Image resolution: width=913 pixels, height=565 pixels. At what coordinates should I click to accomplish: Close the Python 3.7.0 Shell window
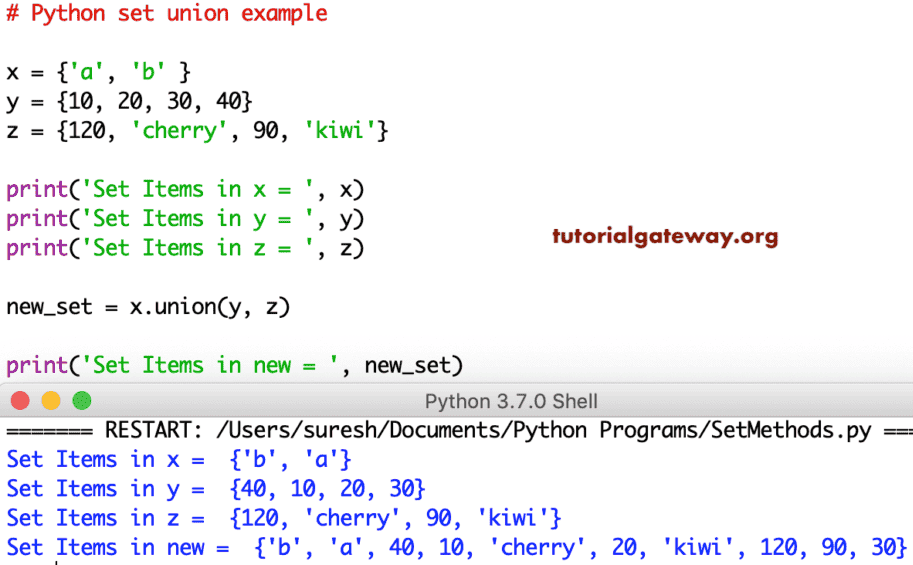pos(20,401)
